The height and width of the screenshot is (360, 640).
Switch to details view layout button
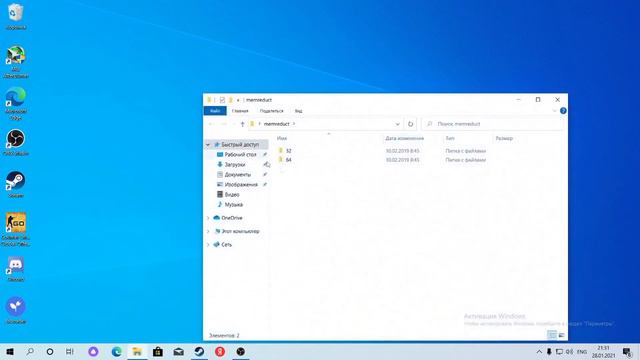click(552, 335)
